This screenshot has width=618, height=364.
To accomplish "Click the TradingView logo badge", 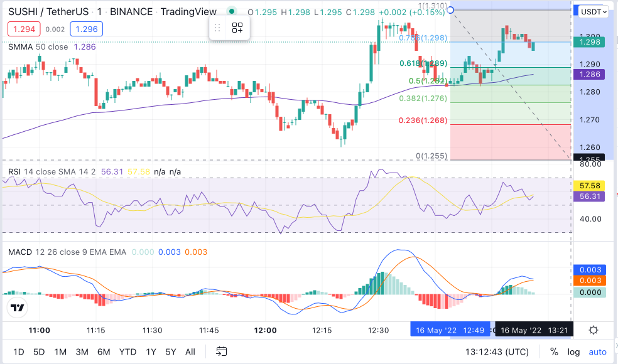I will tap(17, 308).
